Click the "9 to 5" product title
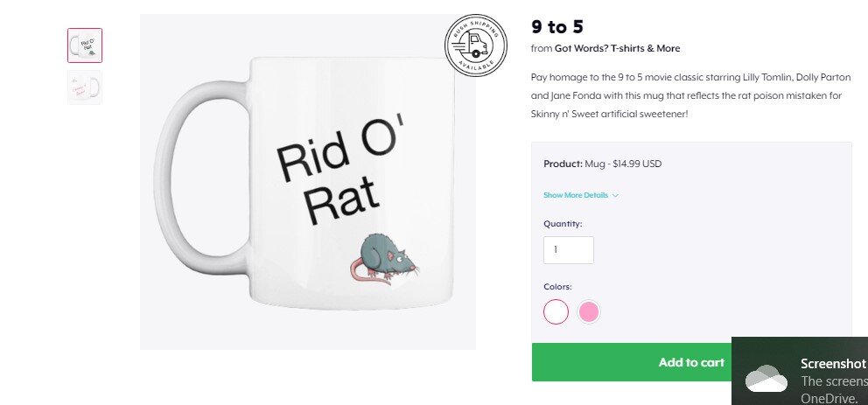 pyautogui.click(x=556, y=26)
